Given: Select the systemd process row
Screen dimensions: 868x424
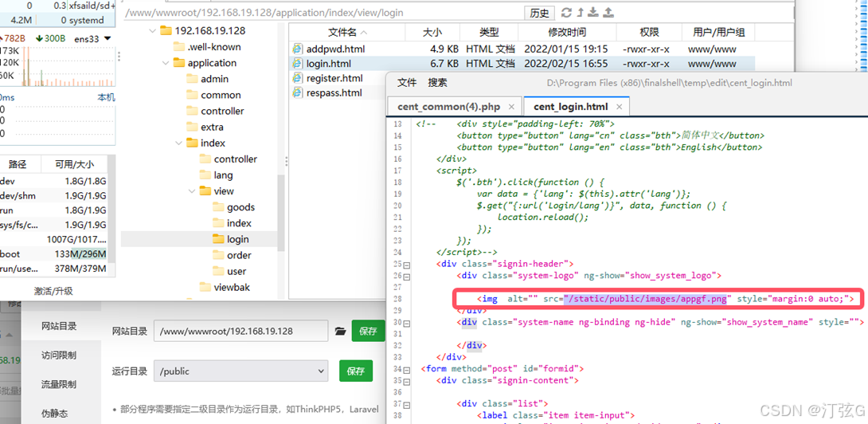Looking at the screenshot, I should 57,20.
